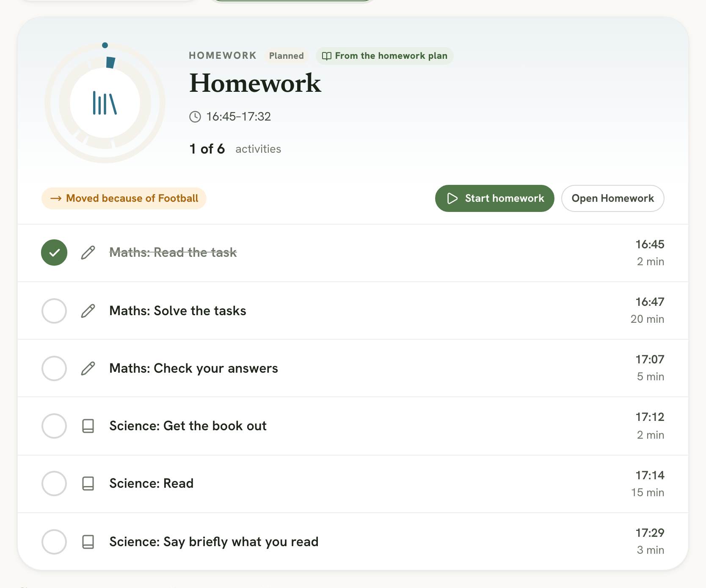Click the 20 min duration
The image size is (706, 588).
[x=647, y=319]
